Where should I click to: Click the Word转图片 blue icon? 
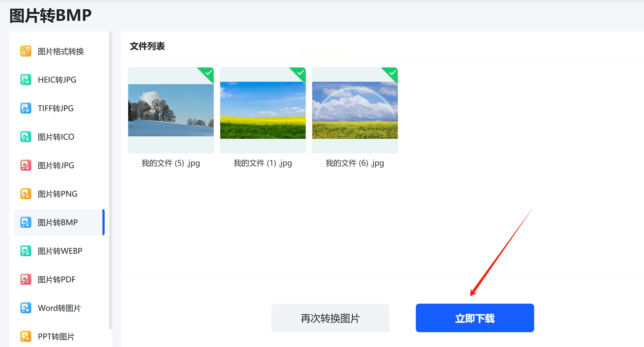click(x=25, y=308)
